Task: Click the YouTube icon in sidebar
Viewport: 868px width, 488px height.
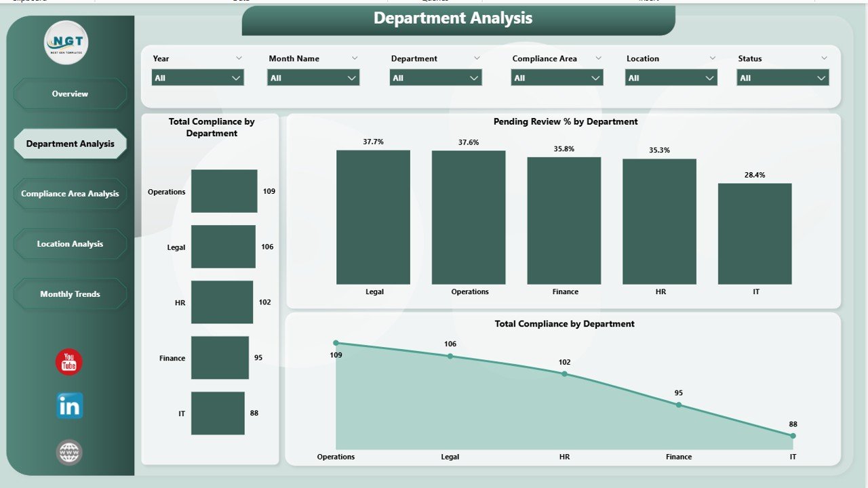Action: click(x=68, y=362)
